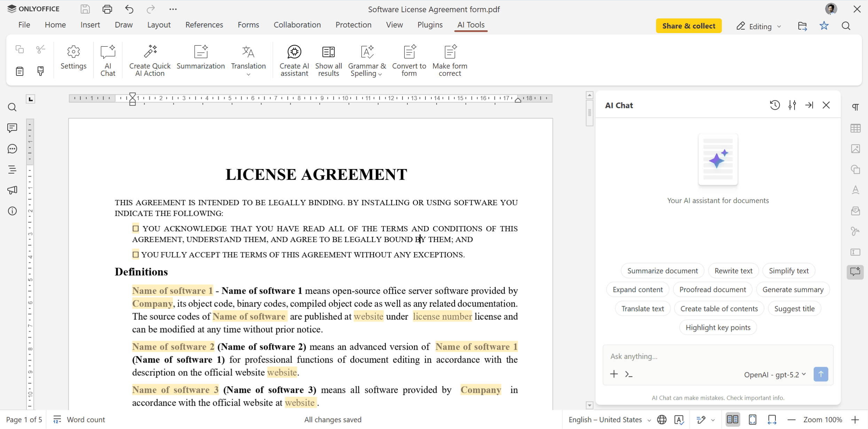Click Word count in status bar

[x=79, y=420]
